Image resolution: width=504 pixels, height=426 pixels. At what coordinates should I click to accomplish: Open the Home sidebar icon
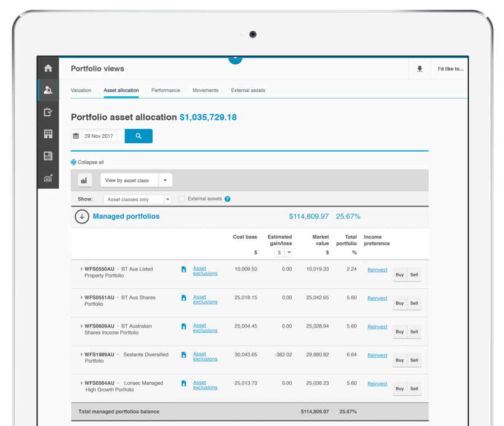[x=48, y=67]
